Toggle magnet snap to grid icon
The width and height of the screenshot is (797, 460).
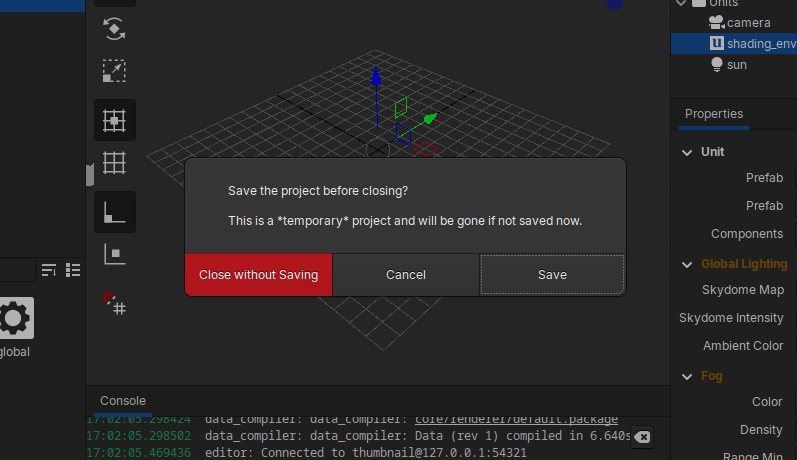pyautogui.click(x=114, y=303)
